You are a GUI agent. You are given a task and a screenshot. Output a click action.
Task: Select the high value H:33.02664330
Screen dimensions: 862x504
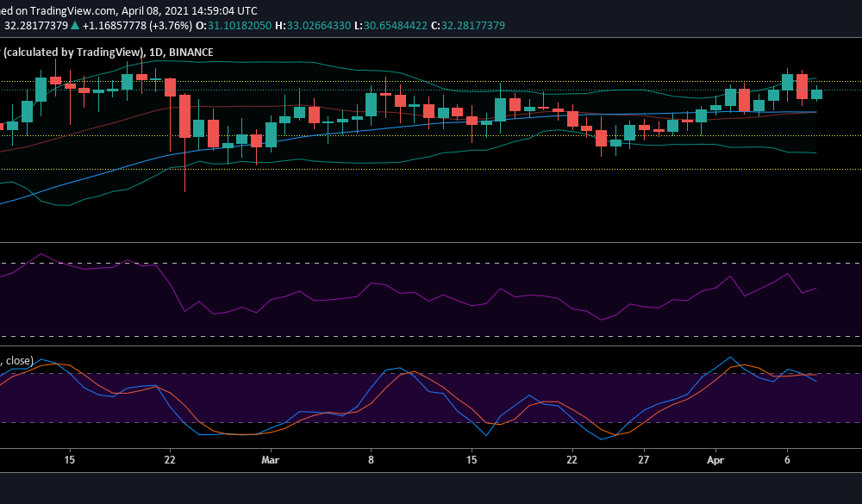[313, 26]
